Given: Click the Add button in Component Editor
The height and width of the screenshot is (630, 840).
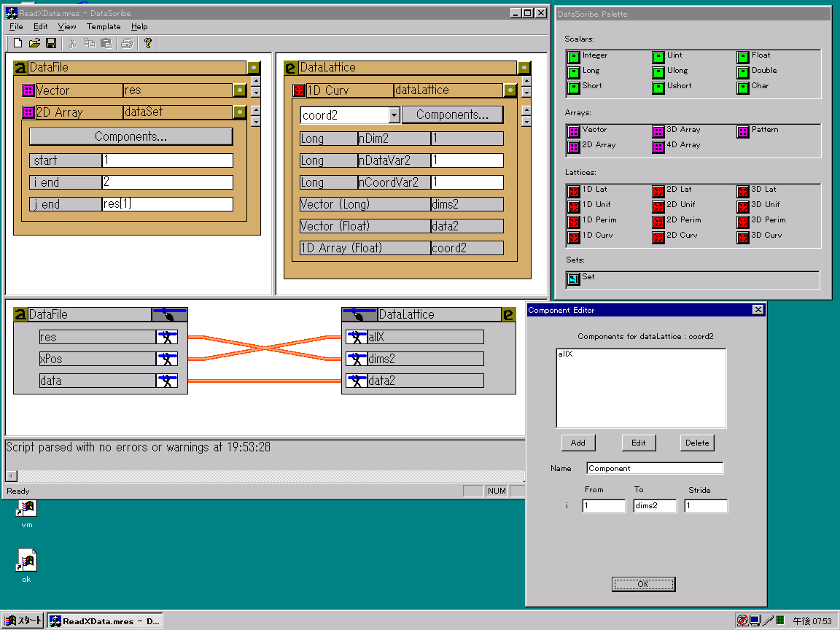Looking at the screenshot, I should [x=578, y=443].
